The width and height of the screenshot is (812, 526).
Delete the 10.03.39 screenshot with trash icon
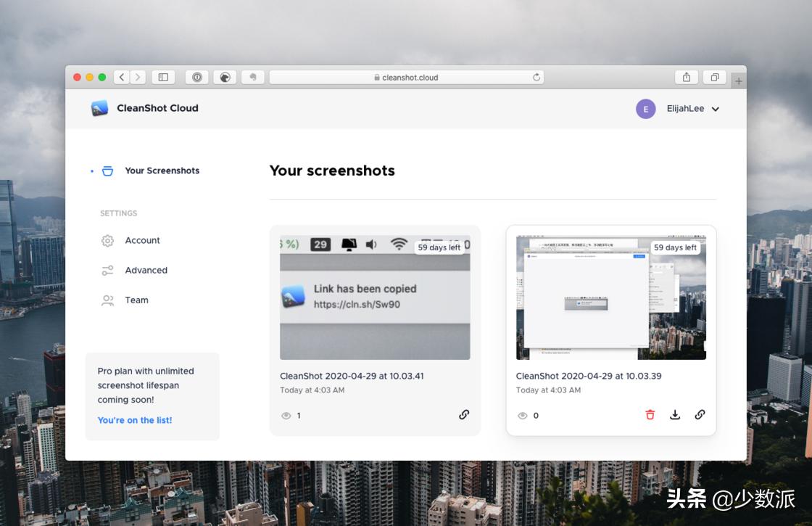point(650,415)
